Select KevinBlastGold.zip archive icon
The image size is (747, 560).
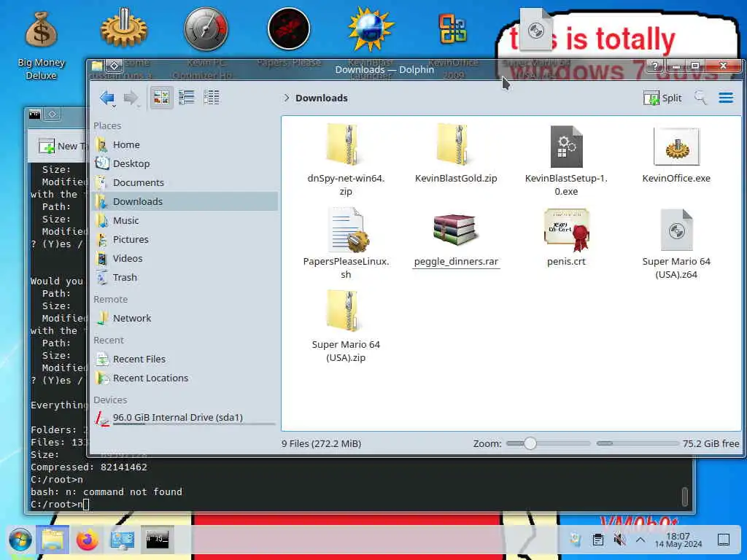pos(456,145)
